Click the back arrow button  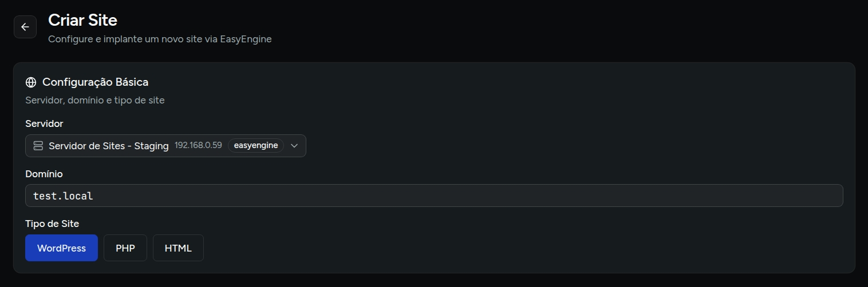25,27
